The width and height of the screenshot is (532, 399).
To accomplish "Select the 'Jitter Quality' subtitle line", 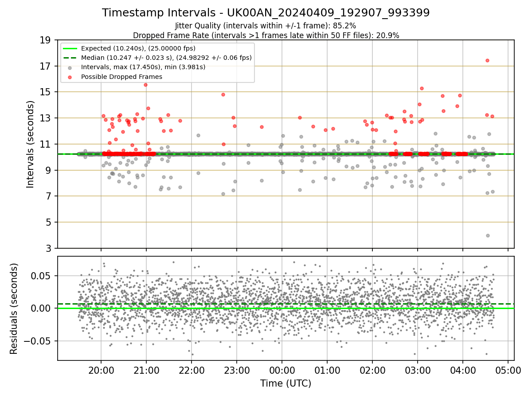I will click(266, 26).
